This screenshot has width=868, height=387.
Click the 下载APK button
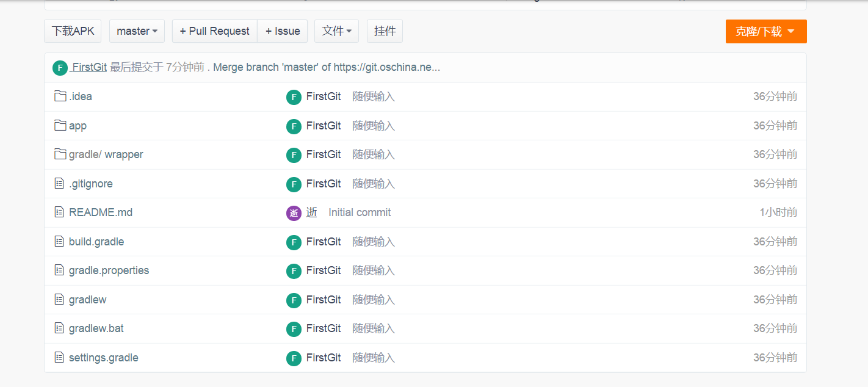[73, 31]
